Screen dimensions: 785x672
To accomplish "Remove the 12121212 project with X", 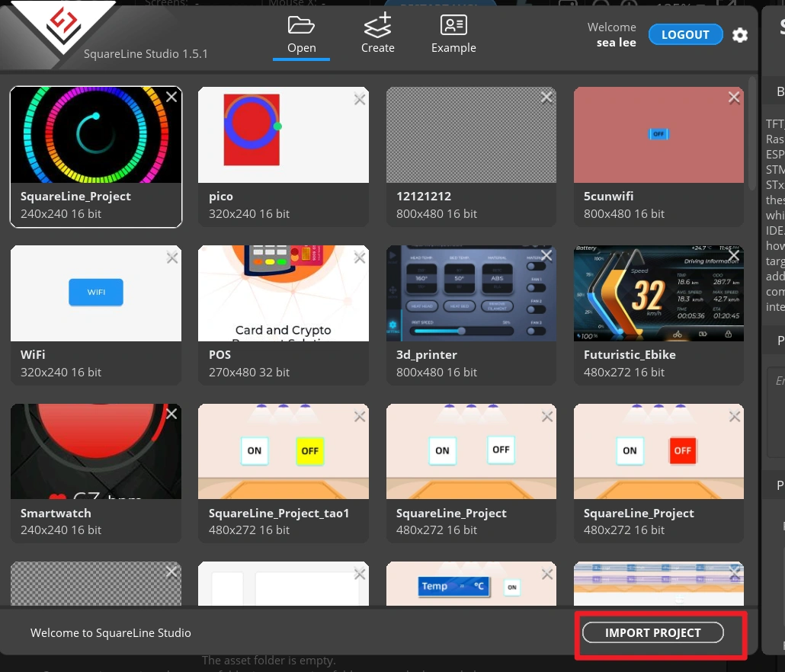I will click(x=546, y=98).
